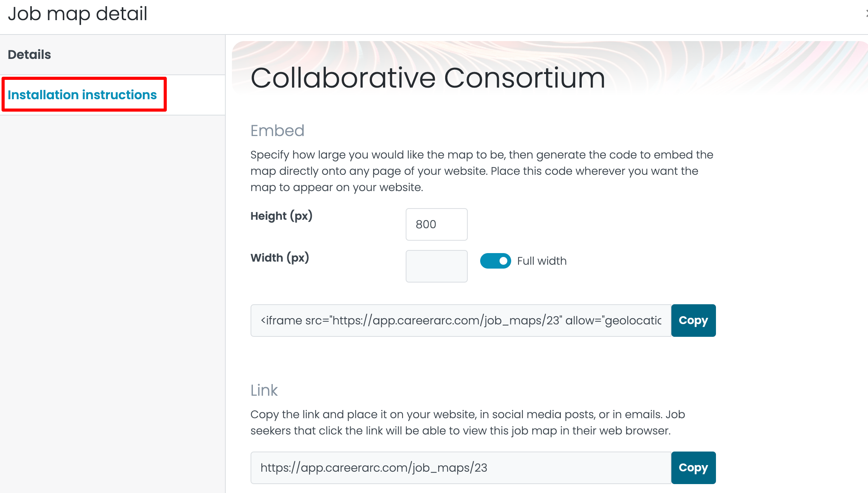Click the job_maps/23 link text box
868x493 pixels.
[461, 468]
